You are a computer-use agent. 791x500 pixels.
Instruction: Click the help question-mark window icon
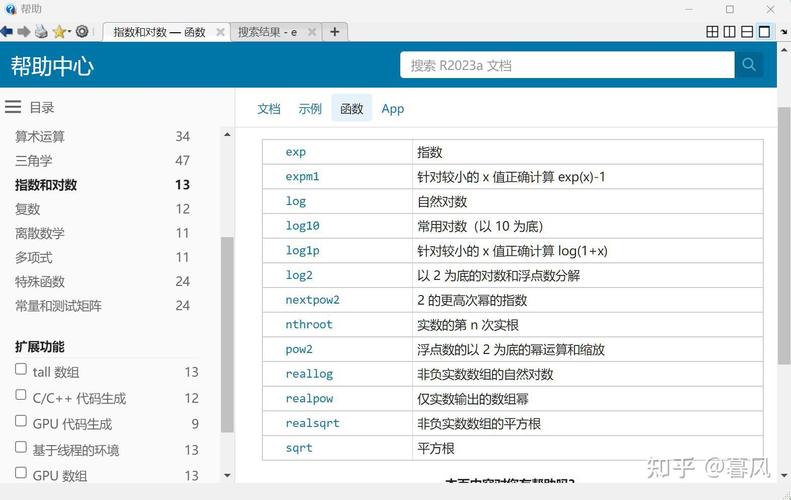(x=11, y=9)
